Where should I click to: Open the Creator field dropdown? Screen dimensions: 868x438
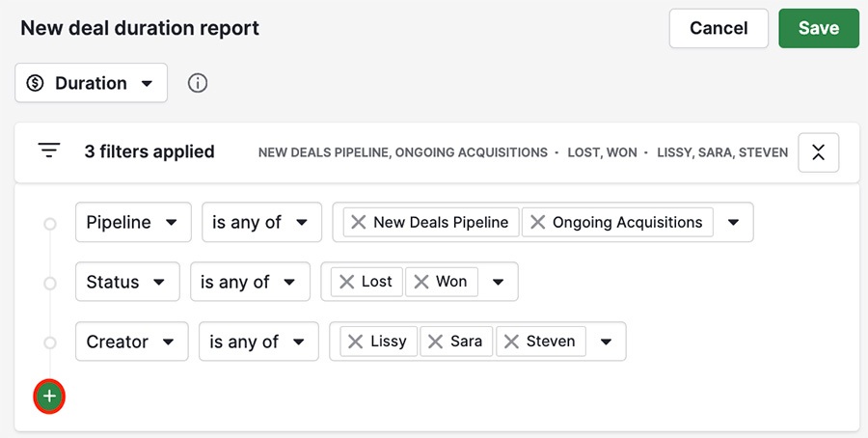click(132, 342)
